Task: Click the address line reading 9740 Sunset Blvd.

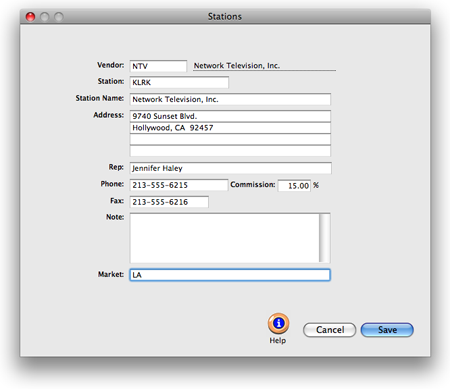Action: [x=230, y=116]
